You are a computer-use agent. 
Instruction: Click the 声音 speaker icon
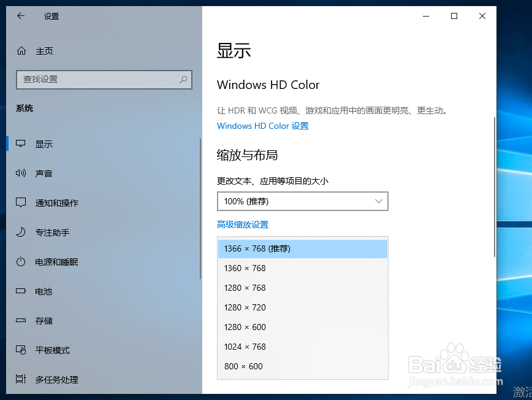(21, 173)
